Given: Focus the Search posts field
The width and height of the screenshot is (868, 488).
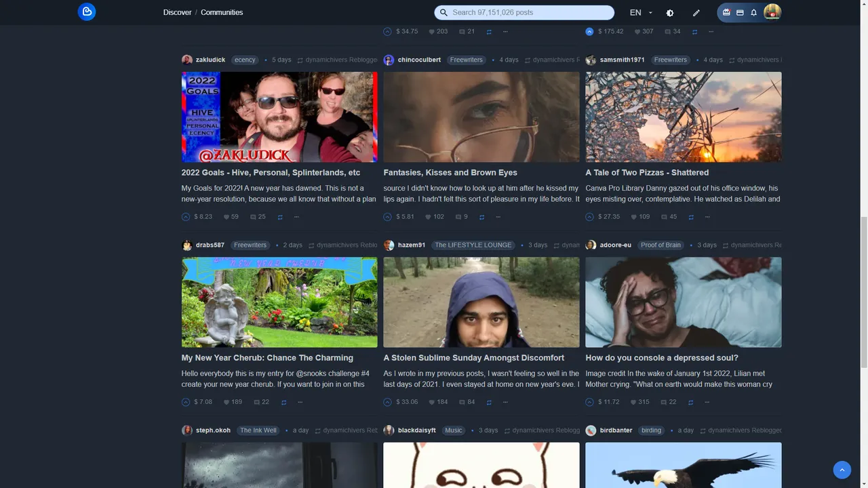Looking at the screenshot, I should 524,12.
